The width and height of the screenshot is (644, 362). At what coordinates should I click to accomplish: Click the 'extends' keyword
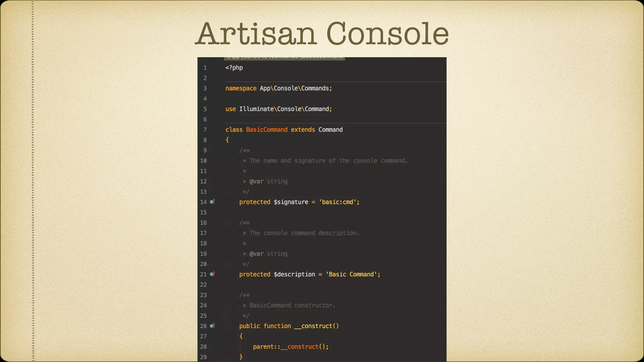tap(303, 129)
